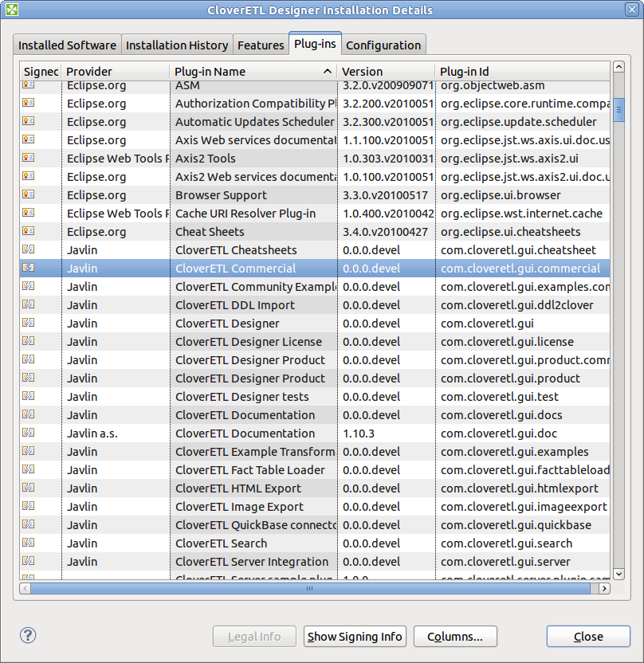Click the vertical scrollbar down arrow
This screenshot has width=644, height=663.
(618, 574)
